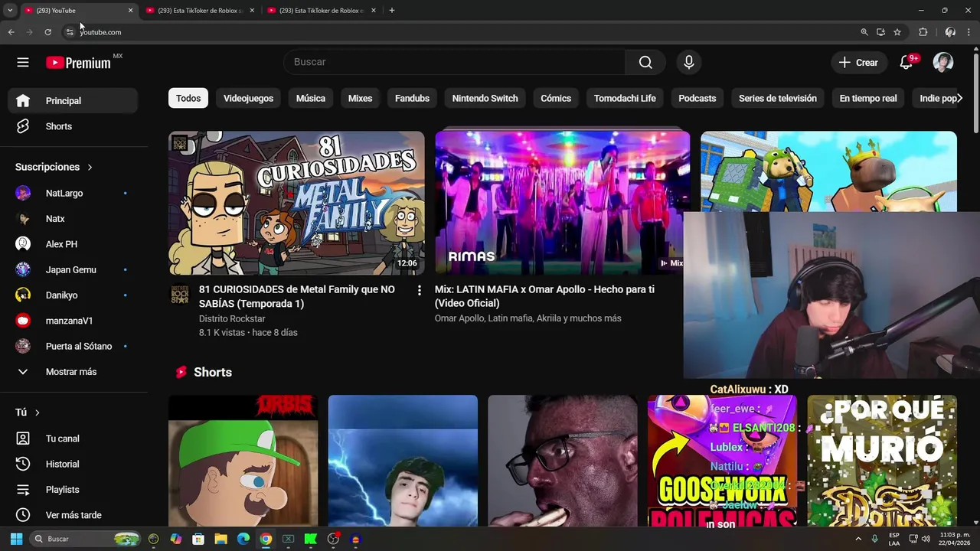Open the Chrome three-dot menu
The height and width of the screenshot is (551, 980).
click(969, 32)
